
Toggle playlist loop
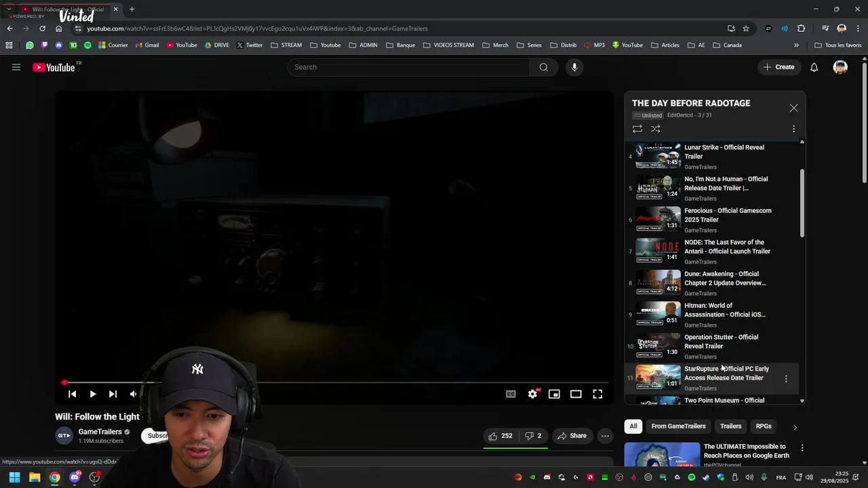click(x=637, y=129)
